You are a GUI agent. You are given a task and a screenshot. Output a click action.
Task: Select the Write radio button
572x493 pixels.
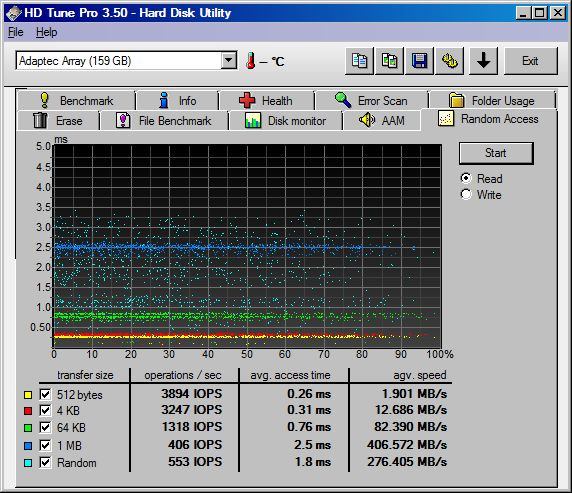466,194
